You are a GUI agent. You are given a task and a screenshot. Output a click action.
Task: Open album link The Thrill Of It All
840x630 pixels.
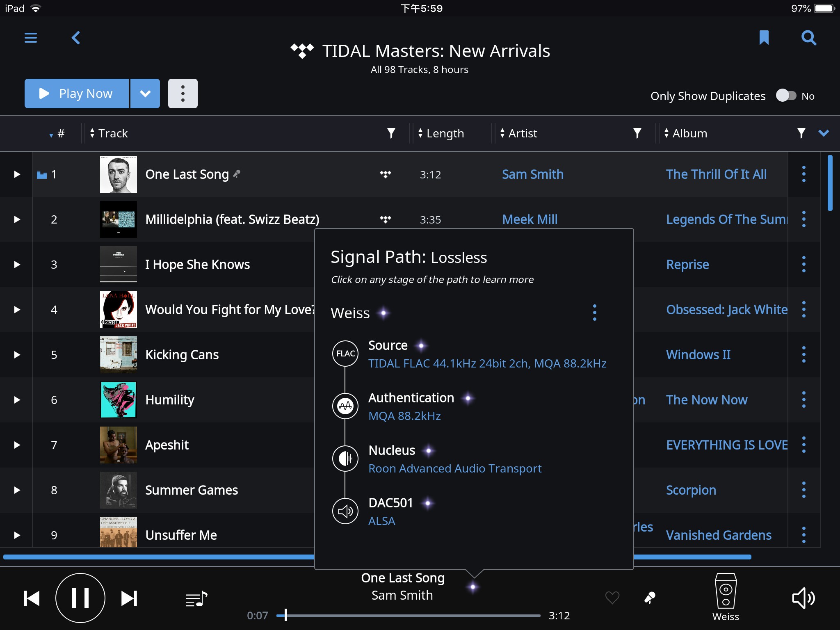[x=716, y=174]
